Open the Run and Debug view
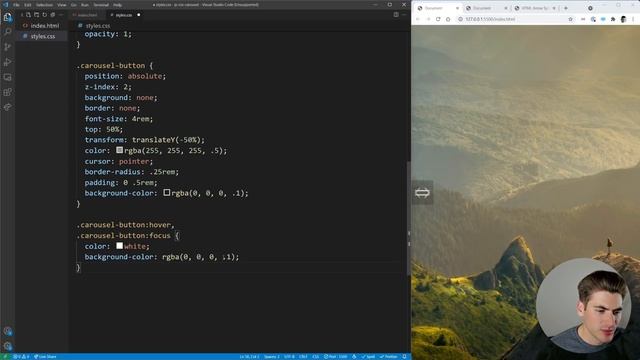The width and height of the screenshot is (640, 360). (x=7, y=62)
